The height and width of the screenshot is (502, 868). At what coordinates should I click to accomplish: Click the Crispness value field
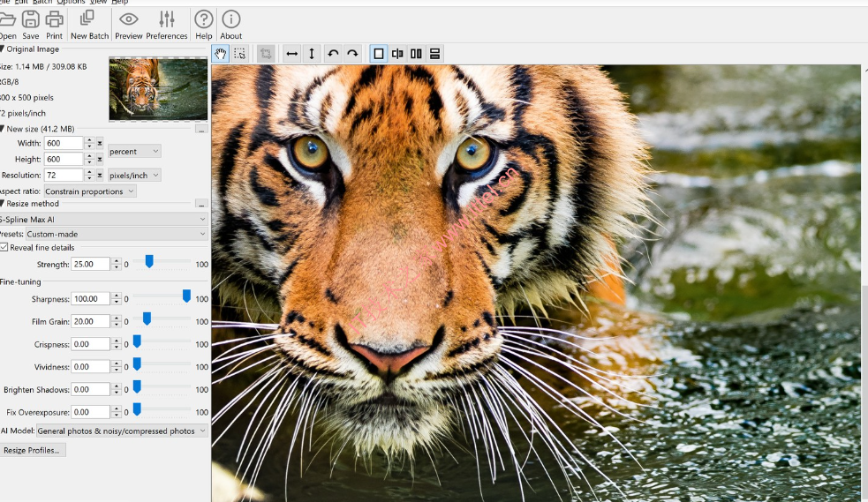point(90,344)
